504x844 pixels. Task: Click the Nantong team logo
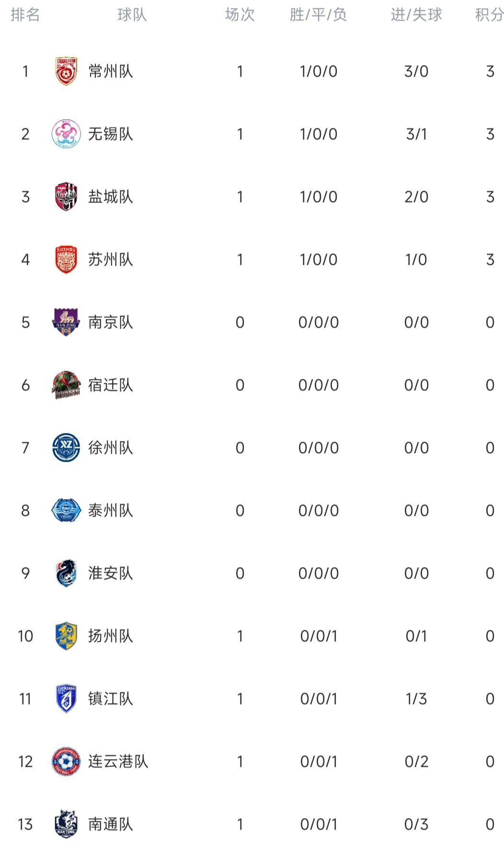66,824
